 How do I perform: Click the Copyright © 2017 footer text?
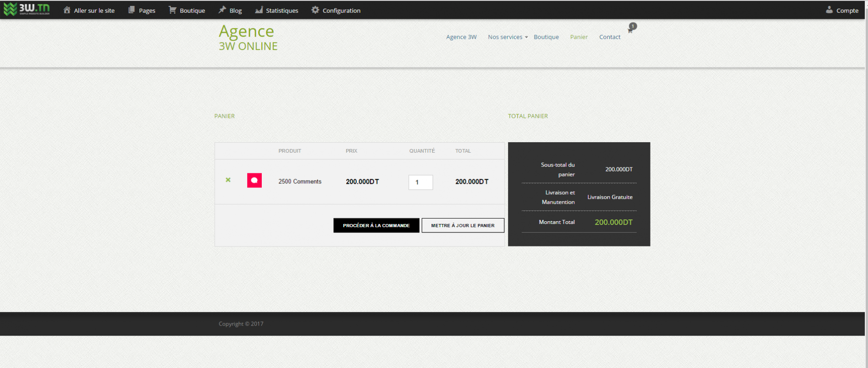tap(241, 324)
